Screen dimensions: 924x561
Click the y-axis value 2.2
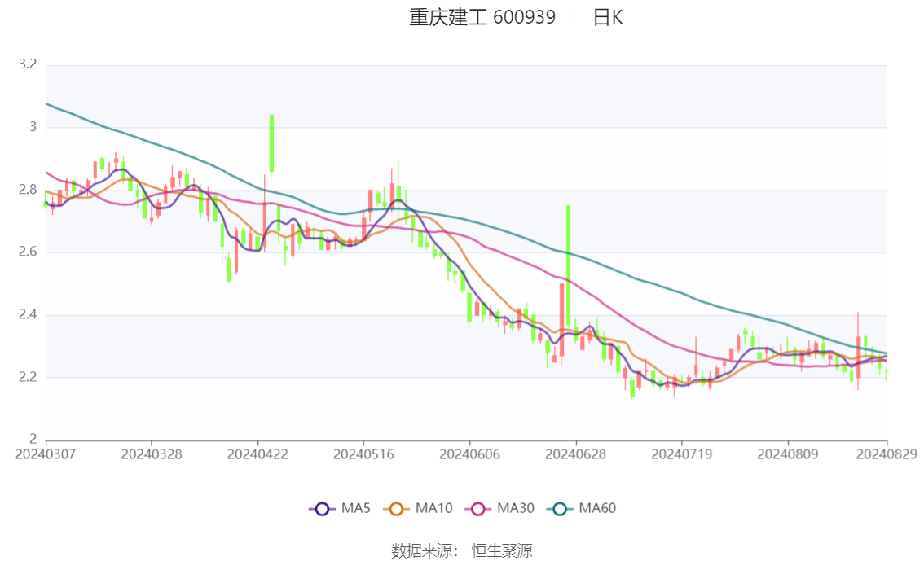[28, 377]
